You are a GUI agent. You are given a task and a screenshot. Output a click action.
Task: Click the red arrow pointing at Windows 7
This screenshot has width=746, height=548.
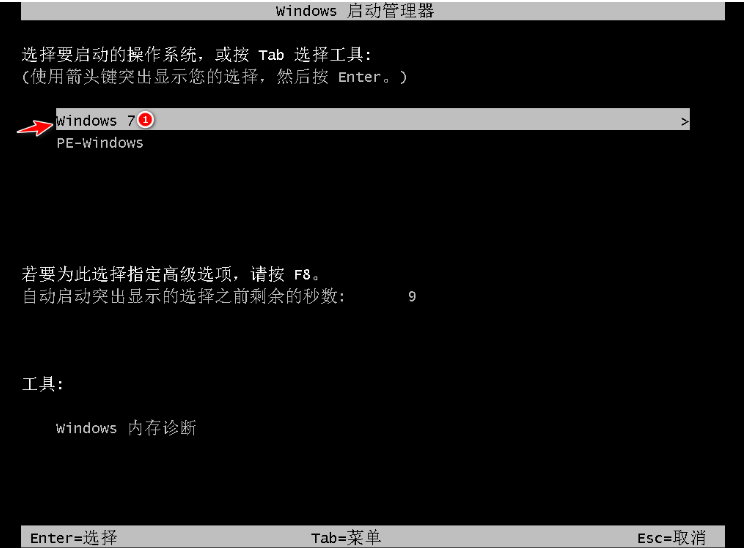35,127
